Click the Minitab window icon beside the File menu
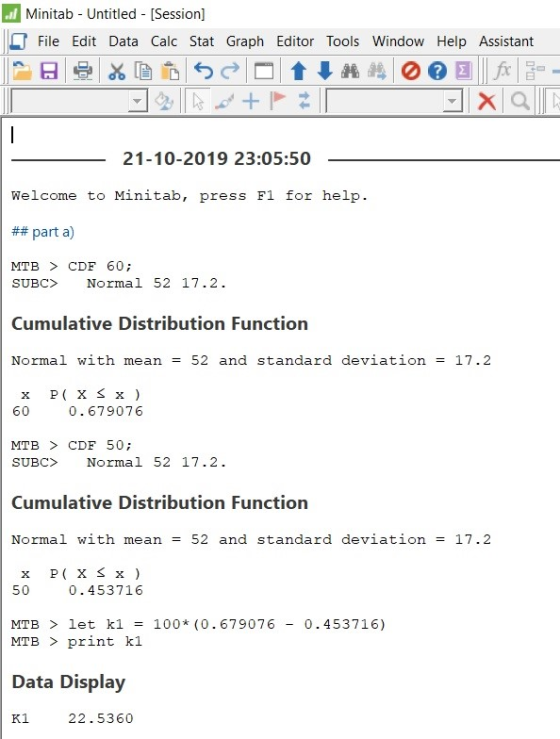Image resolution: width=560 pixels, height=739 pixels. click(18, 41)
